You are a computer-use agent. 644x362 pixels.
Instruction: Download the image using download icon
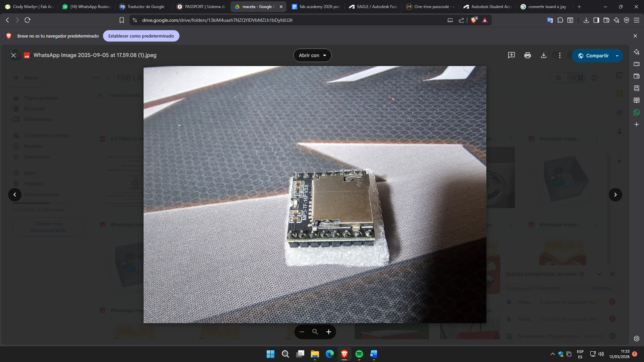coord(544,55)
